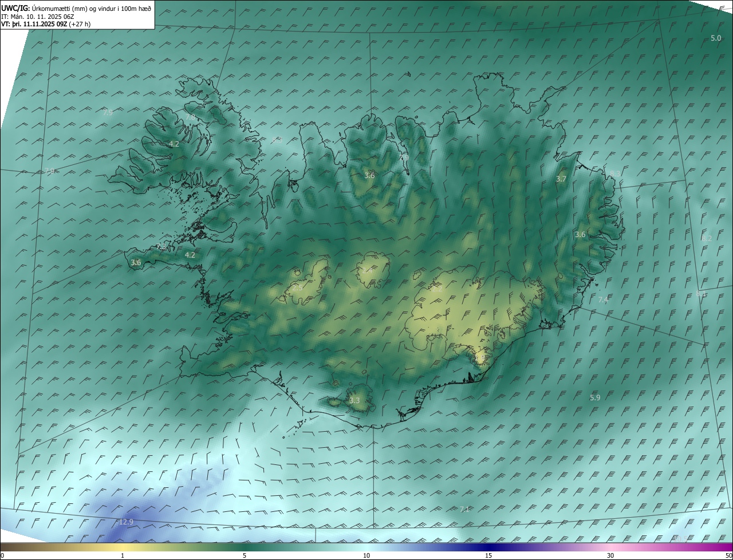Click the 8.3 value off the east coast
The height and width of the screenshot is (560, 733).
click(x=615, y=173)
